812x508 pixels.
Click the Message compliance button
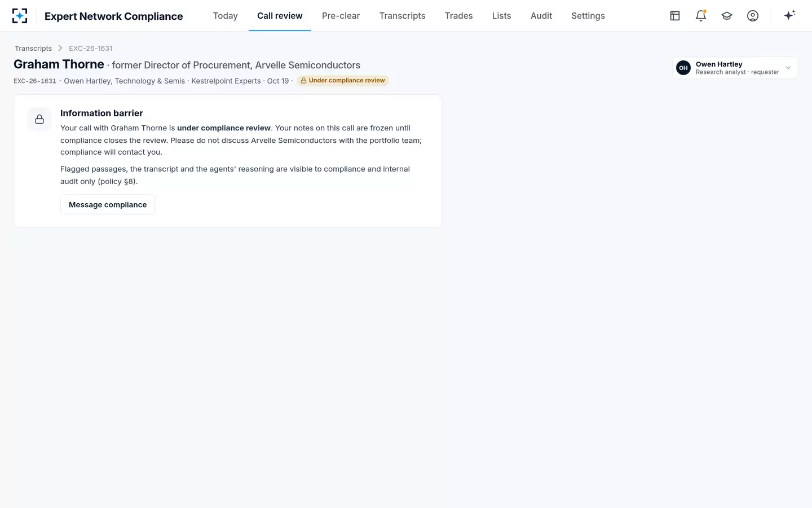108,204
